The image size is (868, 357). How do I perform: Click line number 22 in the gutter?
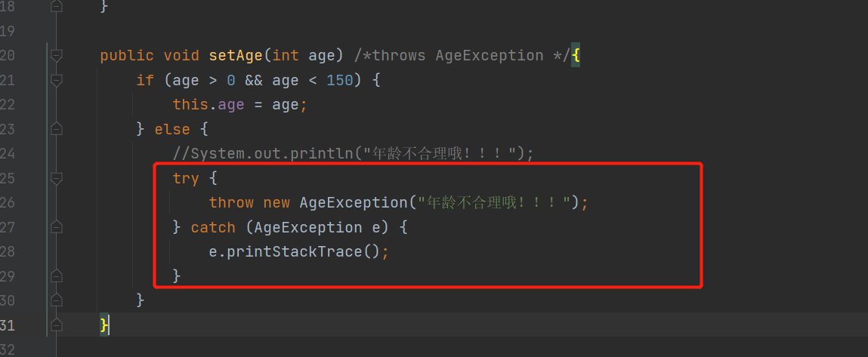tap(8, 105)
